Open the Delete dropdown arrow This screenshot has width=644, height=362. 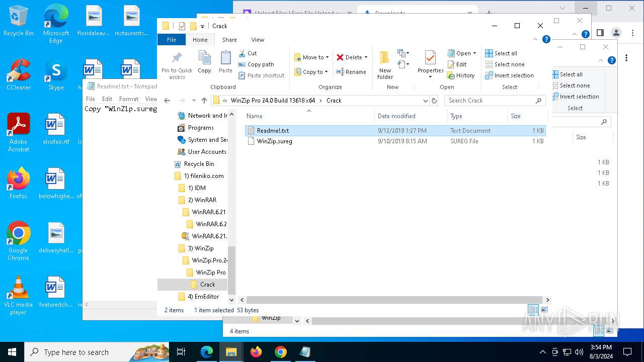click(366, 57)
